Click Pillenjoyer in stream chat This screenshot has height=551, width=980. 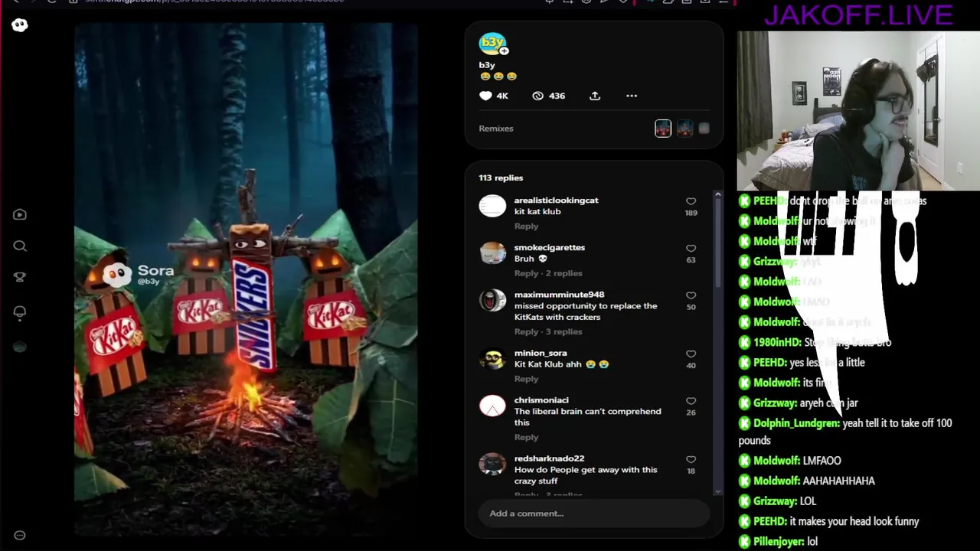tap(779, 541)
